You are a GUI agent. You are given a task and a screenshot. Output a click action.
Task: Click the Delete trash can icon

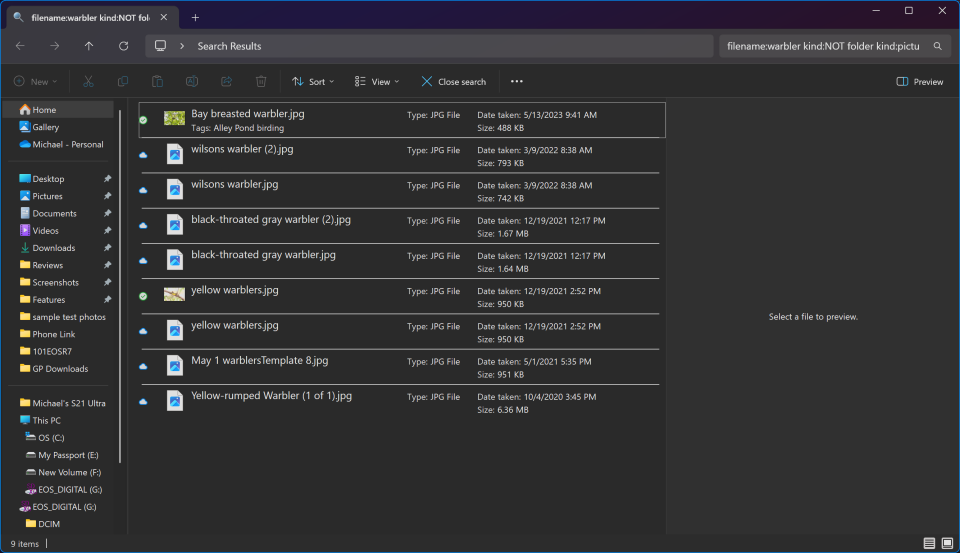point(261,82)
